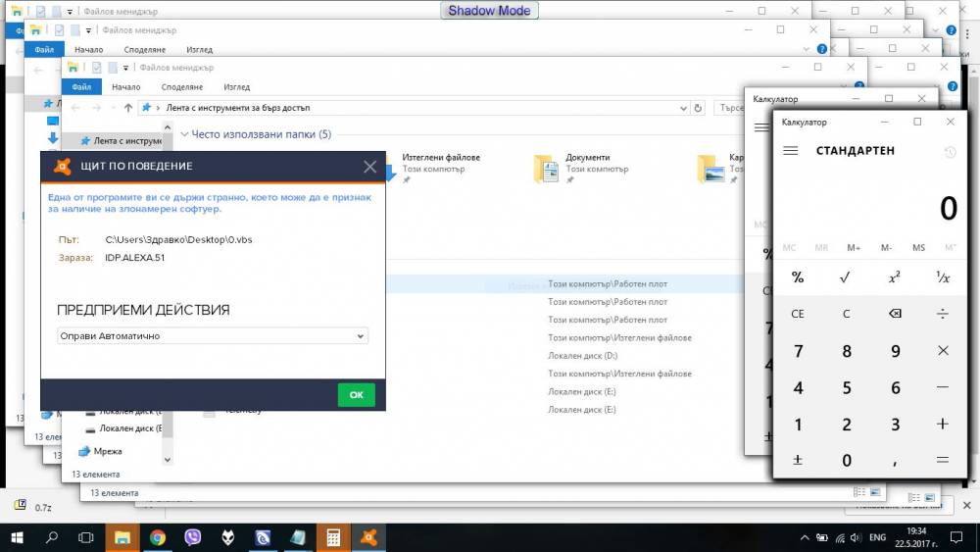Click digit 0 key on calculator keypad
The height and width of the screenshot is (552, 980).
point(846,460)
